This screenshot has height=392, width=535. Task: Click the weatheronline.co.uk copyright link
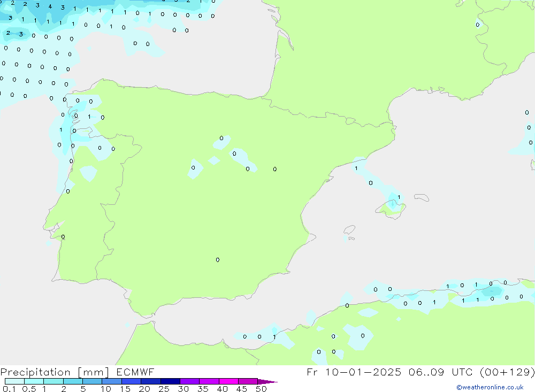click(x=490, y=387)
